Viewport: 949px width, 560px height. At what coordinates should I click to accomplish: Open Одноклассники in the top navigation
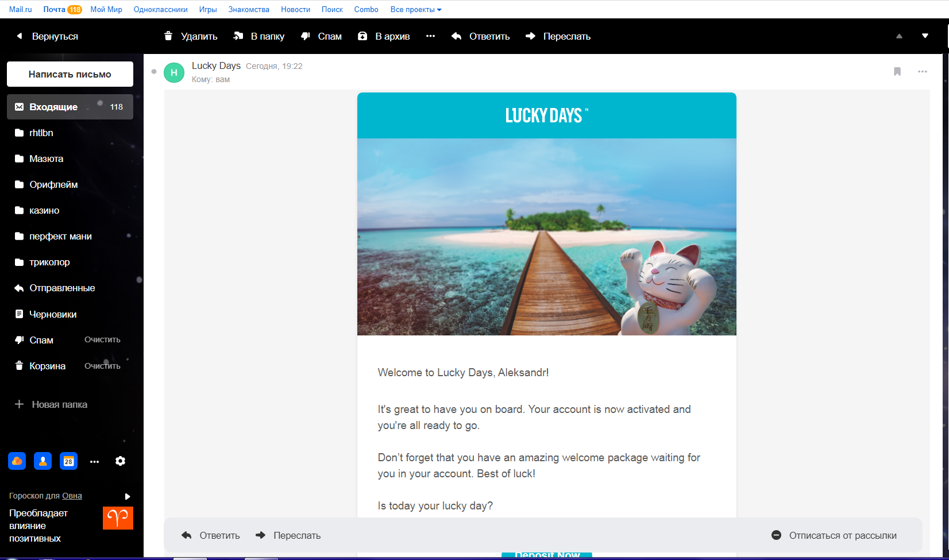[x=161, y=9]
